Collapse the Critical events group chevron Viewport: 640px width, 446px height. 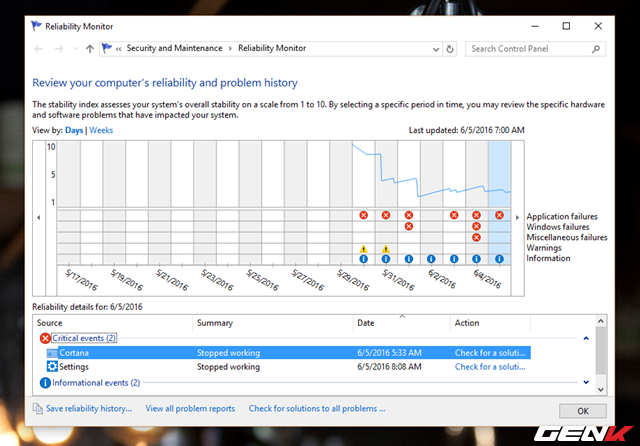click(x=585, y=339)
